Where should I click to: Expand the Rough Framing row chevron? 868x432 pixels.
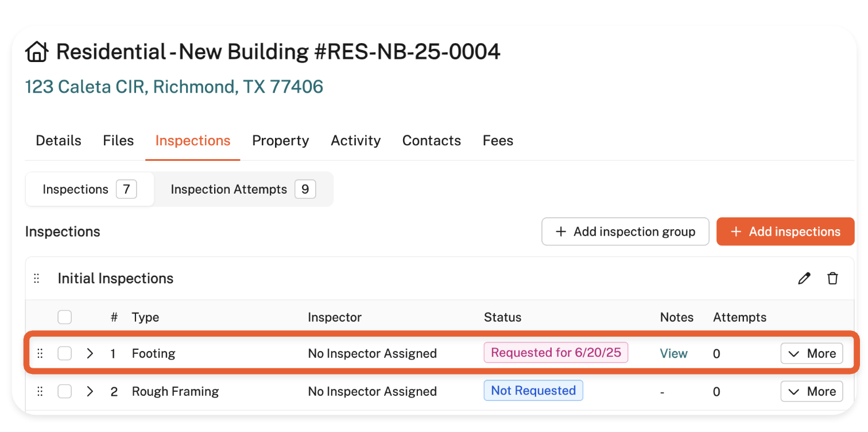[x=90, y=391]
